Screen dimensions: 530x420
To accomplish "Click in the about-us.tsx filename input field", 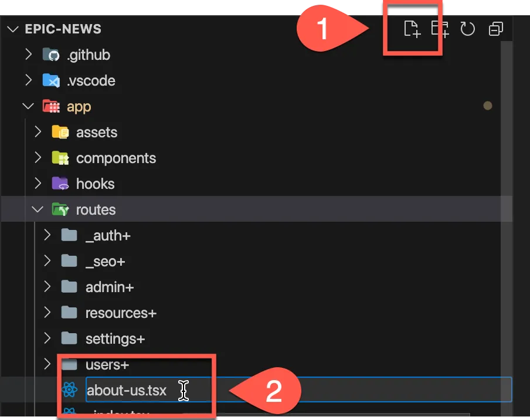I will pos(299,389).
